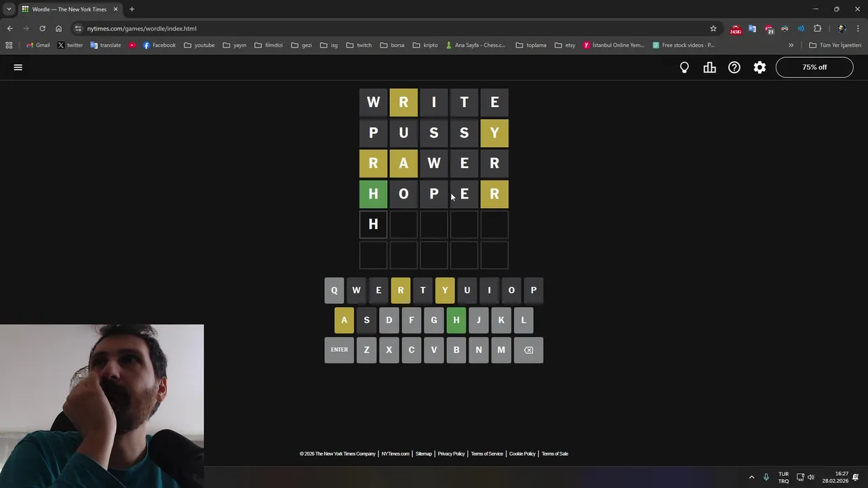Click the backspace delete key
868x488 pixels.
point(528,350)
